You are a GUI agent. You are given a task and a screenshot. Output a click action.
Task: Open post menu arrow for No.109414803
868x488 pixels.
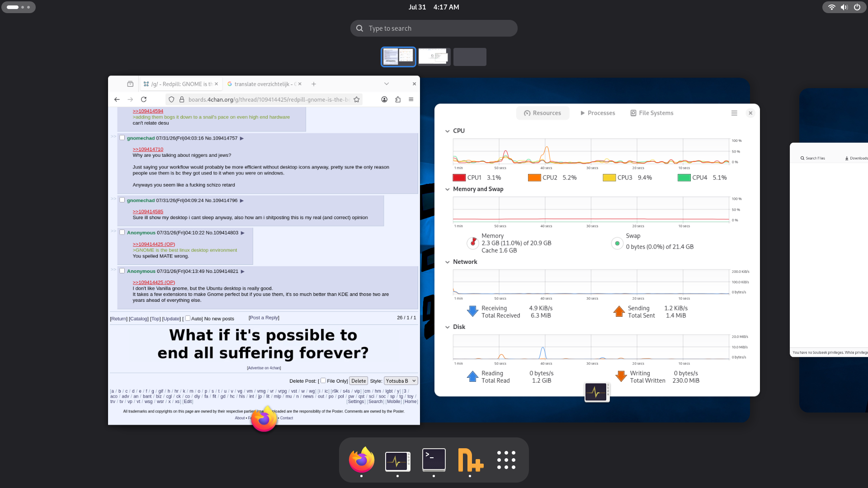coord(243,233)
